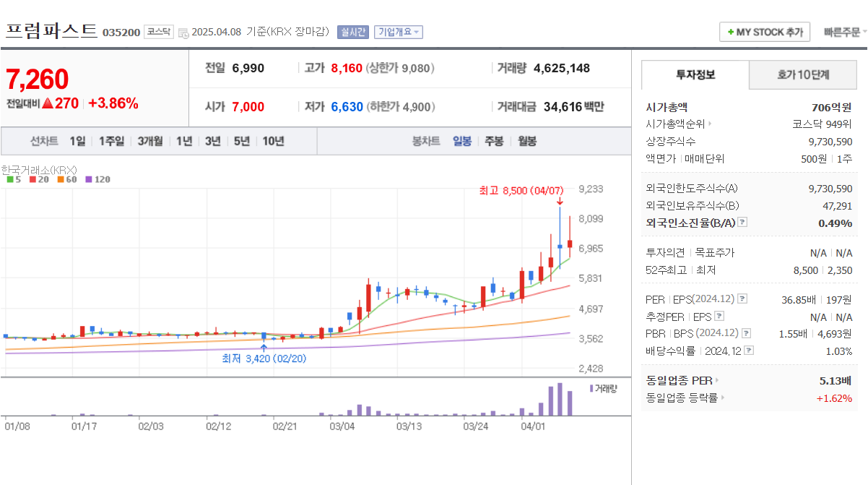Click the 고가 value 8,160
Viewport: 868px width, 485px height.
347,69
